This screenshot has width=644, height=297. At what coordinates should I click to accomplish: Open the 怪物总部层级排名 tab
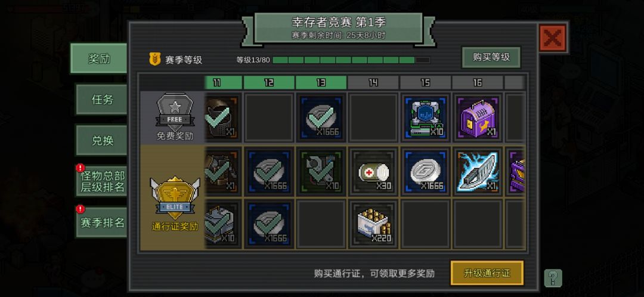(101, 181)
